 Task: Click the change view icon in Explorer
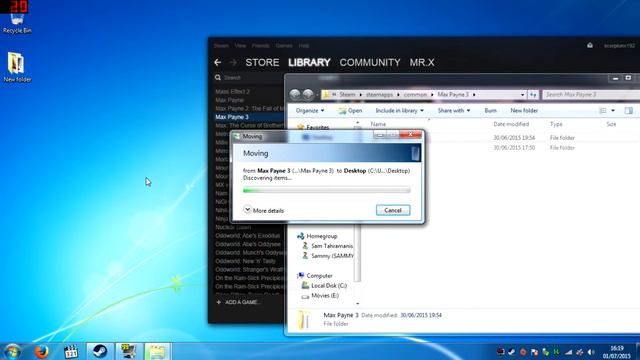603,111
